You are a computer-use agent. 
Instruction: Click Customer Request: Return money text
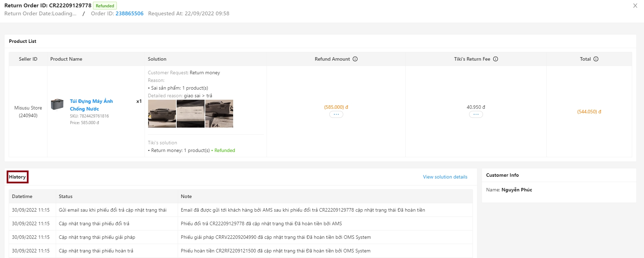click(184, 73)
